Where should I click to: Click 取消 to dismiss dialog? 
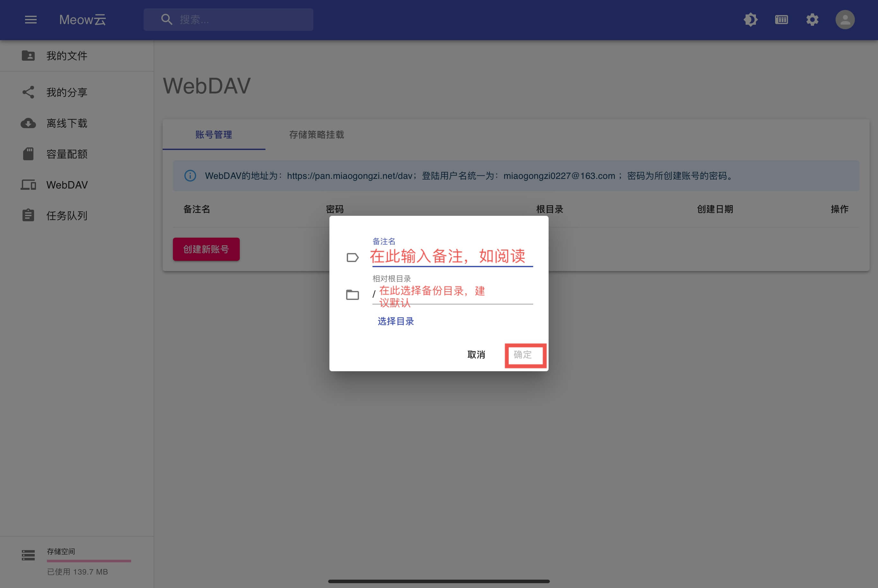click(x=476, y=355)
